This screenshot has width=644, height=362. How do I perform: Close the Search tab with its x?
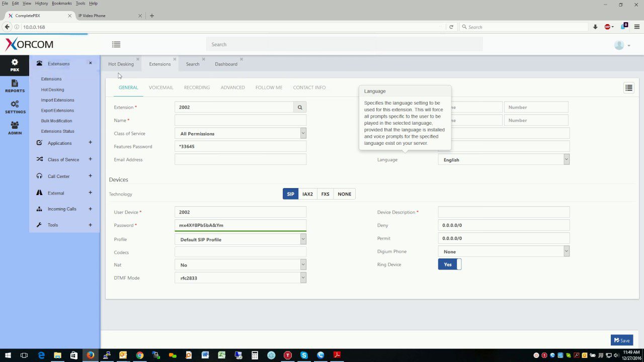point(204,59)
